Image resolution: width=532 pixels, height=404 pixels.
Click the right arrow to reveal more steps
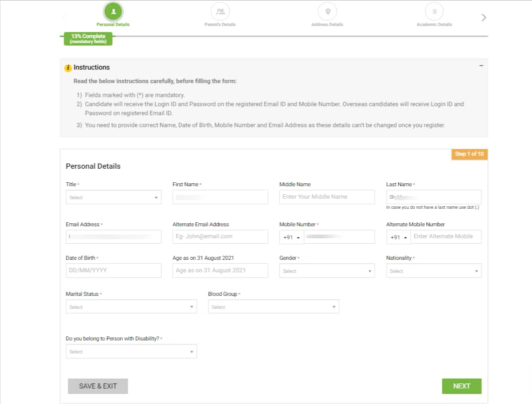click(483, 17)
